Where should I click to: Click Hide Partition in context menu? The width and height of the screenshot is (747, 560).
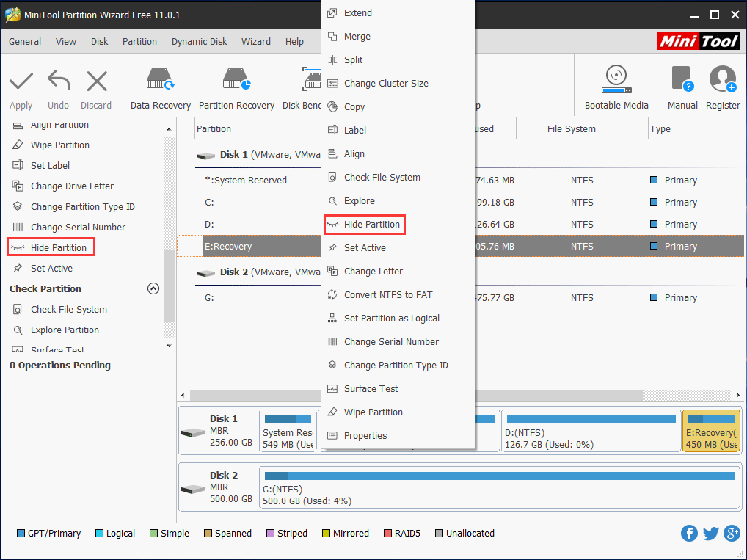365,224
